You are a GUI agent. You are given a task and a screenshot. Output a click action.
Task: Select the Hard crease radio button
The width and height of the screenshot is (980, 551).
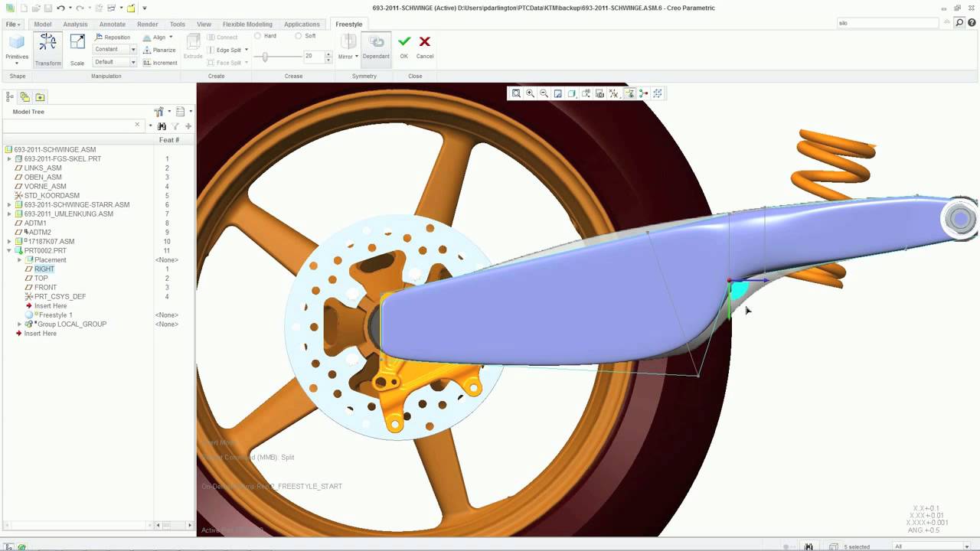(259, 36)
